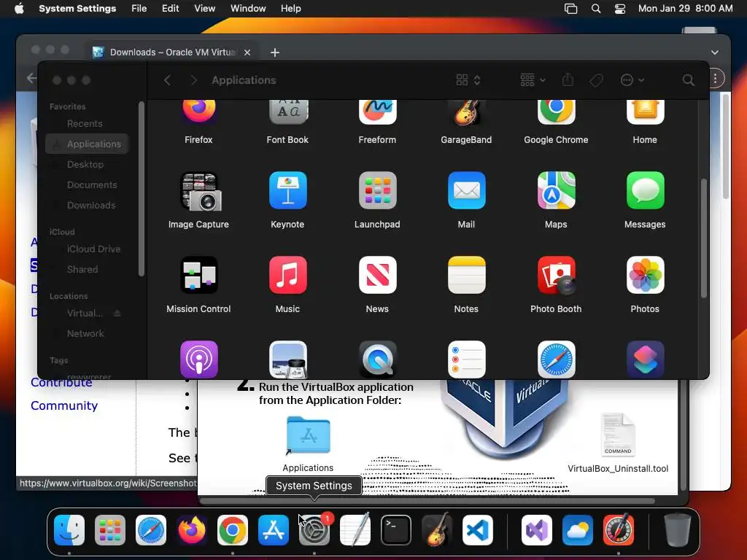This screenshot has height=560, width=747.
Task: Open Finder from the Dock
Action: coord(69,530)
